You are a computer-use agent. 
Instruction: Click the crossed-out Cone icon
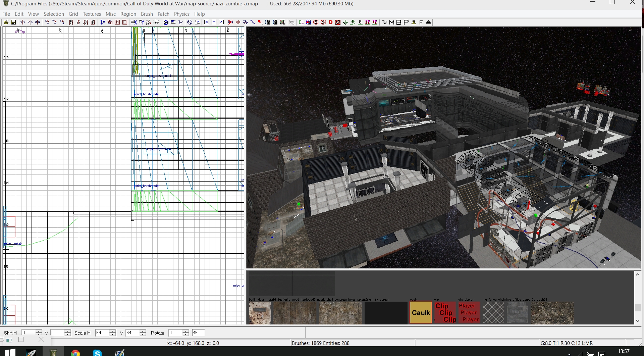coord(230,22)
